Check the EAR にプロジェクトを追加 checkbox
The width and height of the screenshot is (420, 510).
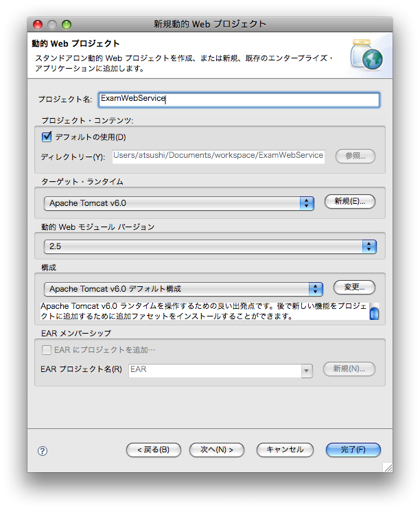47,350
